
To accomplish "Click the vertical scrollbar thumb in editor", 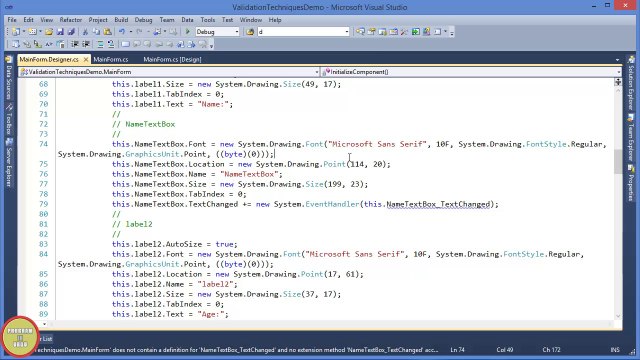I will 618,161.
